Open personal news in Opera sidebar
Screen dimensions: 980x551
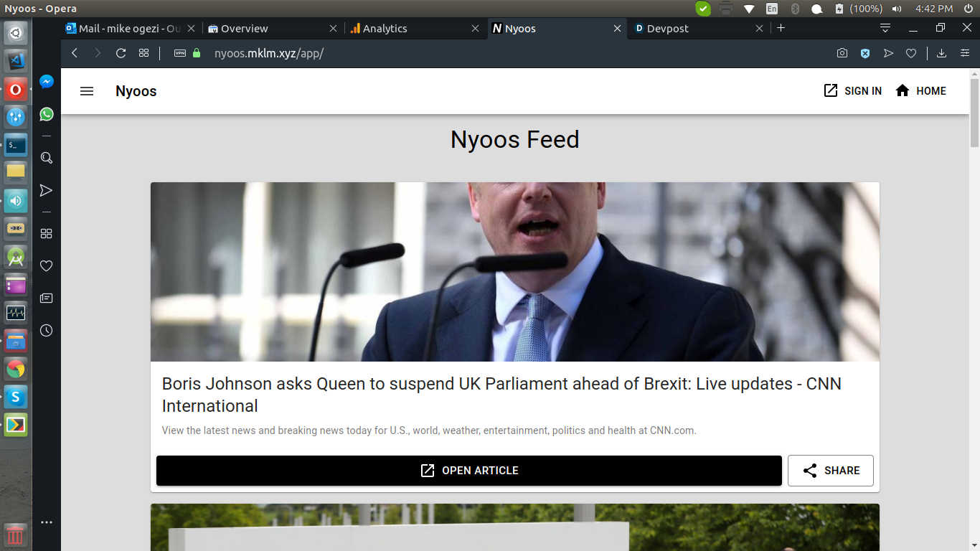47,298
